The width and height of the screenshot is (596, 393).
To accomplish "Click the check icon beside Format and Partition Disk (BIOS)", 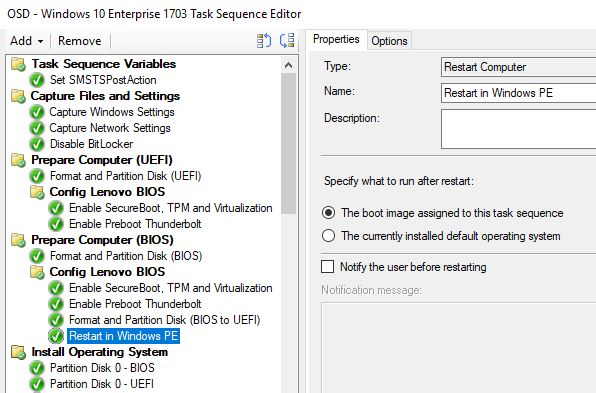I will (37, 256).
